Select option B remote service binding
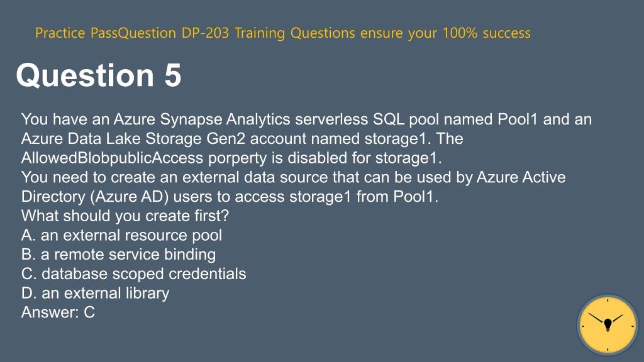Viewport: 644px width, 362px height. coord(118,255)
